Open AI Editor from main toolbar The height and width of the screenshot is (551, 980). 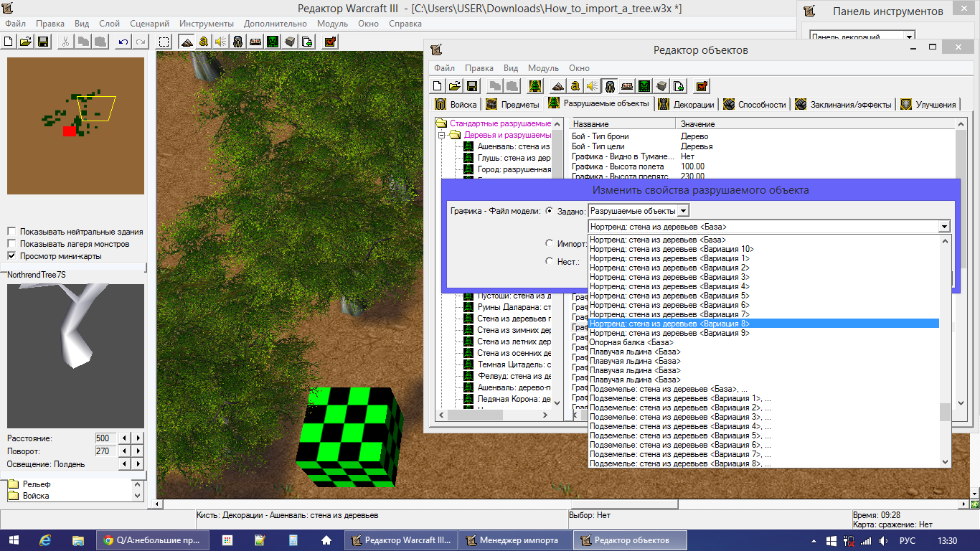pos(273,42)
